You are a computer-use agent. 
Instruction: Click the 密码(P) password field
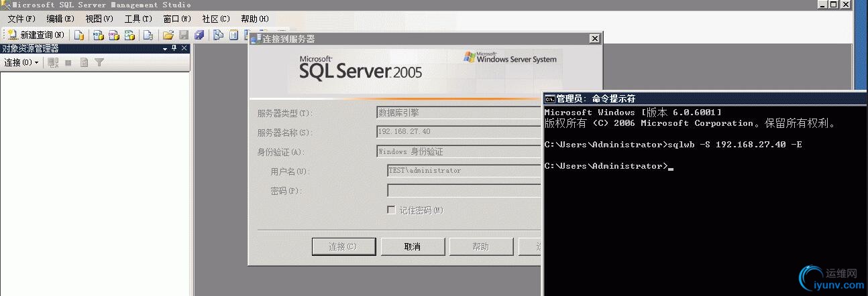pyautogui.click(x=464, y=191)
